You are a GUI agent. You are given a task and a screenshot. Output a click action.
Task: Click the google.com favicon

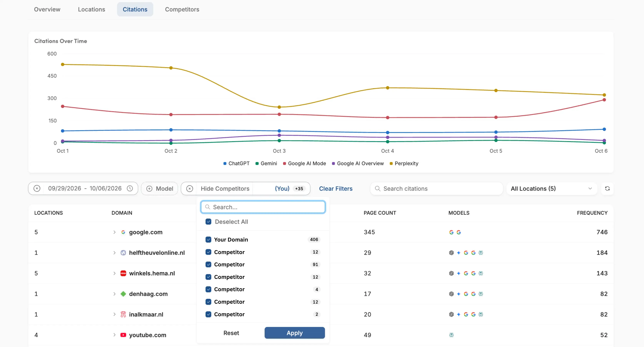[123, 232]
